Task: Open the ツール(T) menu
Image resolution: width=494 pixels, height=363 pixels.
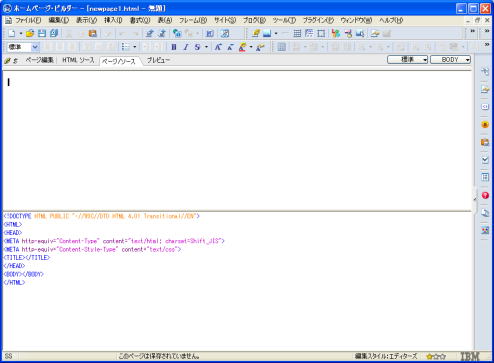Action: tap(284, 20)
